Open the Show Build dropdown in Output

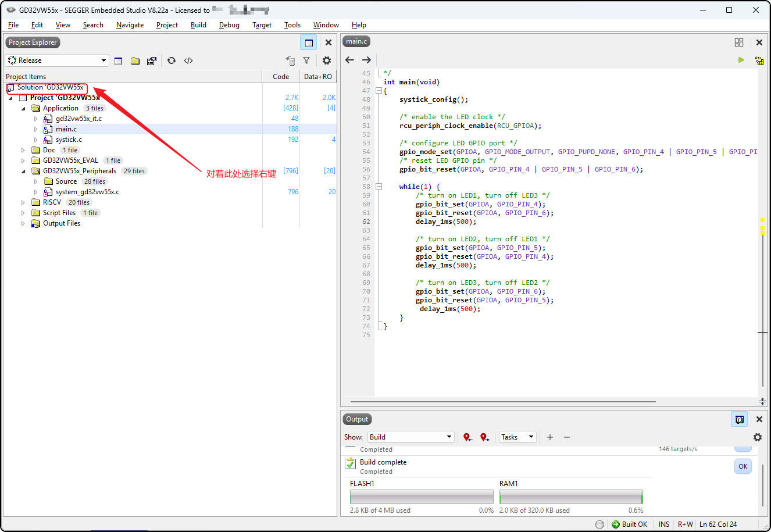(x=411, y=437)
